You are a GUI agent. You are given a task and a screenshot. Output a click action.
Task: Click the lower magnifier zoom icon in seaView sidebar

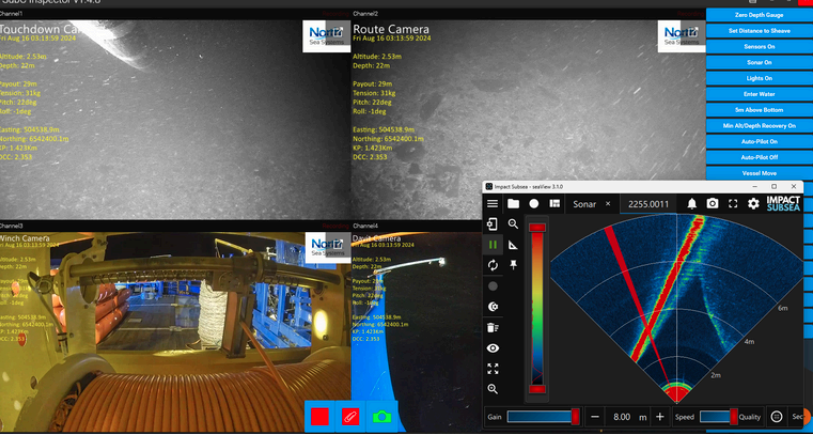pos(493,389)
